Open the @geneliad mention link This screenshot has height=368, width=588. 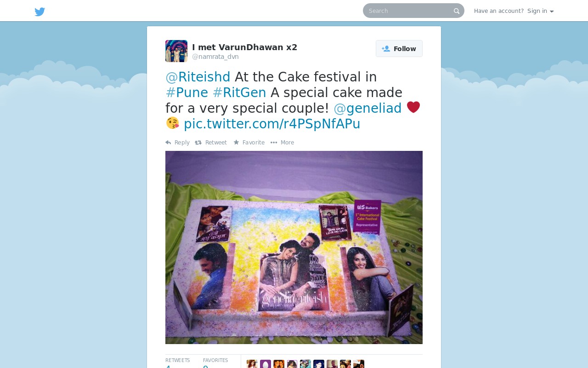click(367, 108)
